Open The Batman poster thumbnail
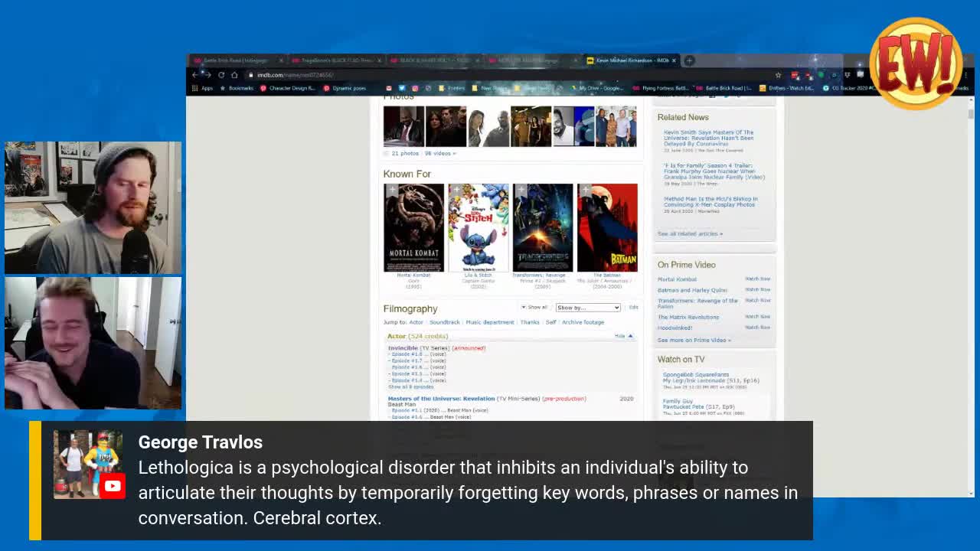 [x=607, y=227]
